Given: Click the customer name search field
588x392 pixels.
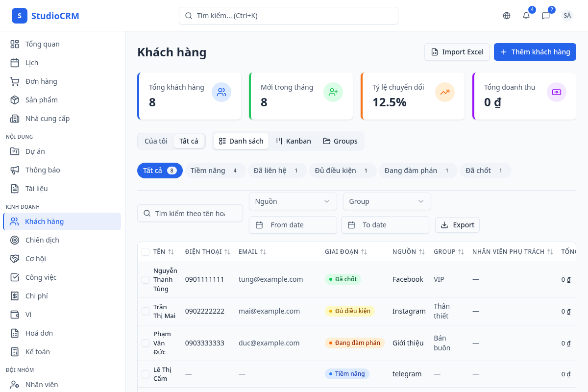Looking at the screenshot, I should pos(190,213).
